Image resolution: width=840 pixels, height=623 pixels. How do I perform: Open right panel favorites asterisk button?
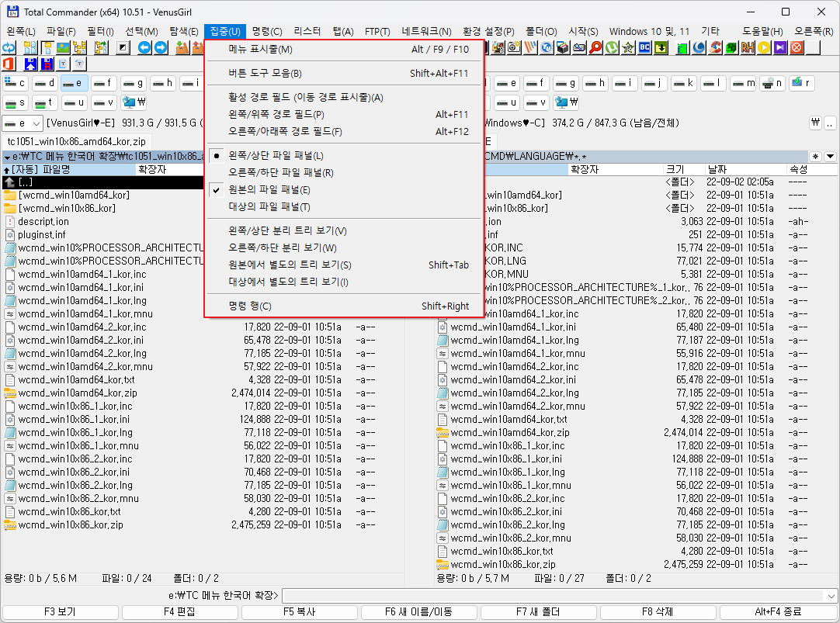(815, 157)
